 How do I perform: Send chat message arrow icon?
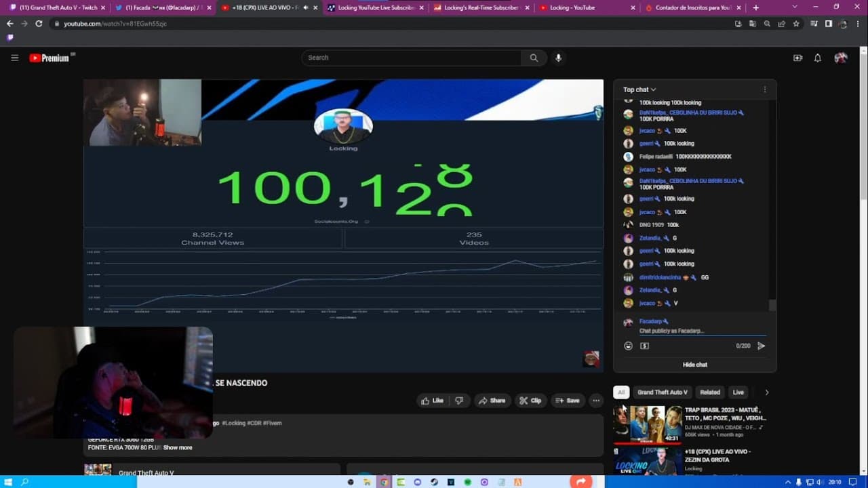761,346
